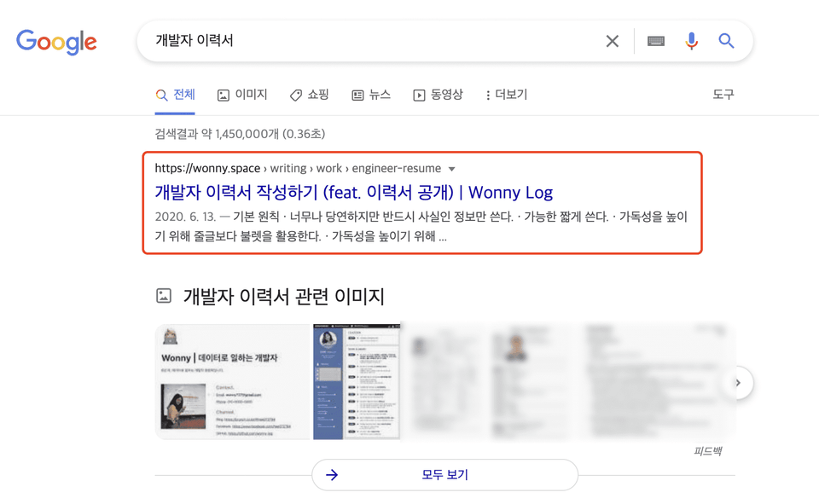Open the on-screen keyboard input tool
The width and height of the screenshot is (819, 504).
tap(655, 41)
